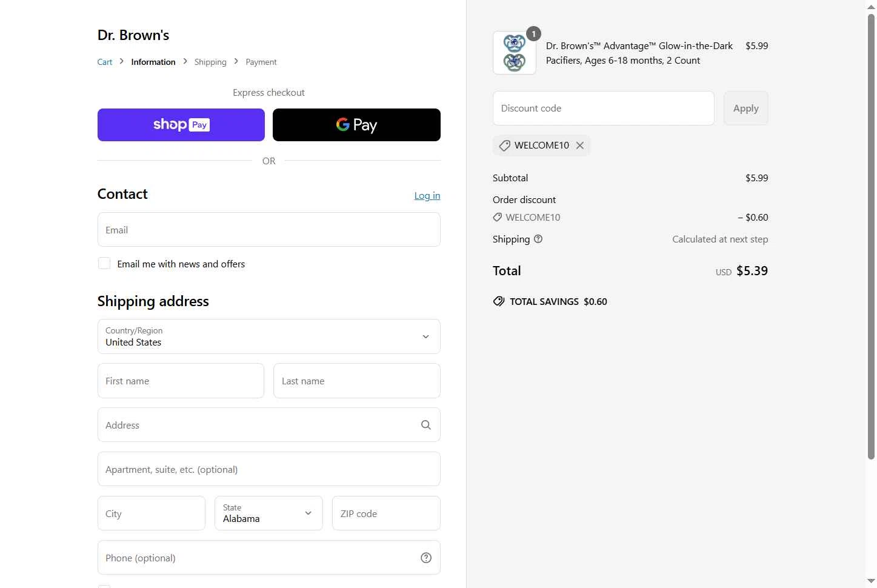Focus the Address input field
The width and height of the screenshot is (877, 588).
click(x=269, y=425)
